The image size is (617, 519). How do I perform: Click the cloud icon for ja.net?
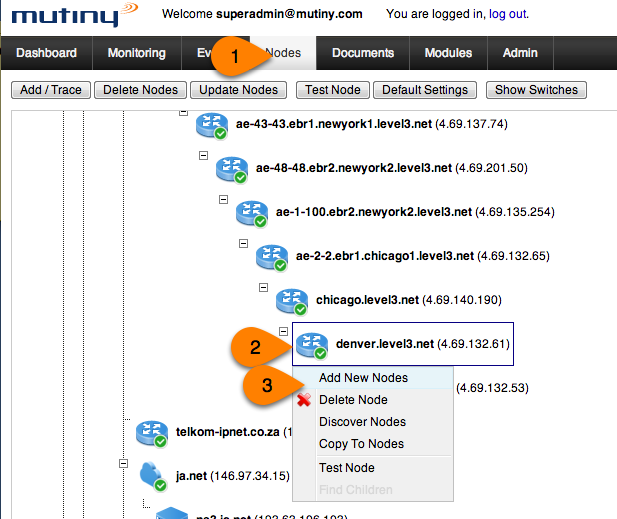tap(153, 477)
